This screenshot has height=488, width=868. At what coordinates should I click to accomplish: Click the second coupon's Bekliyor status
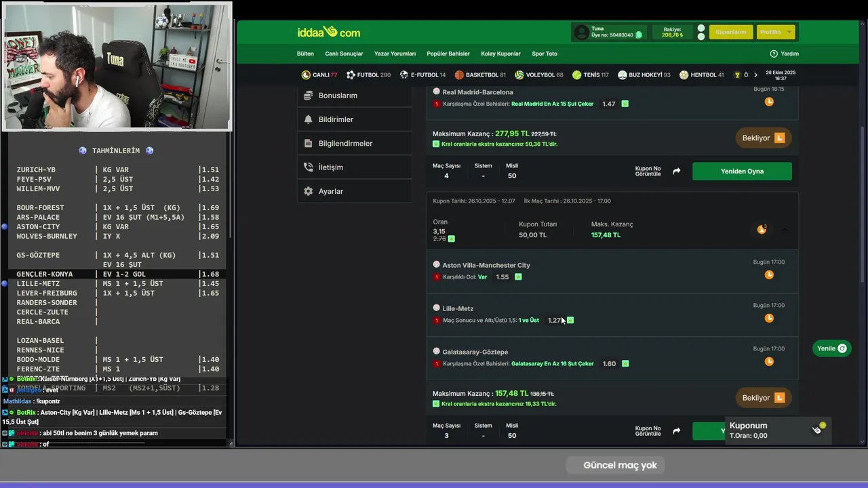763,398
